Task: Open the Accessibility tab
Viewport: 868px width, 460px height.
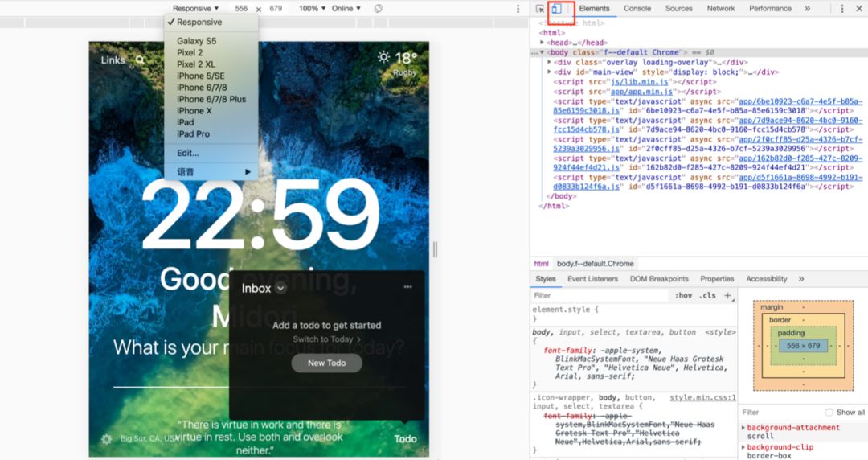Action: click(766, 279)
